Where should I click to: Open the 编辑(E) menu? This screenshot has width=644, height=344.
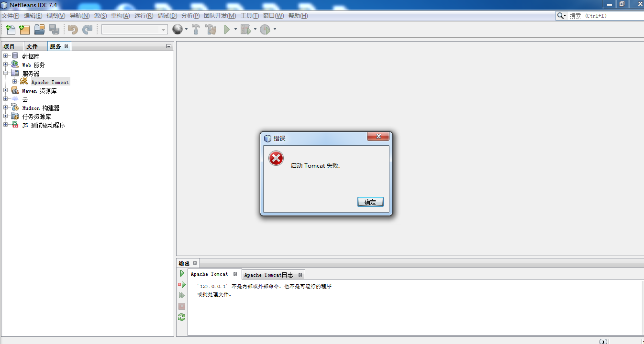(33, 16)
